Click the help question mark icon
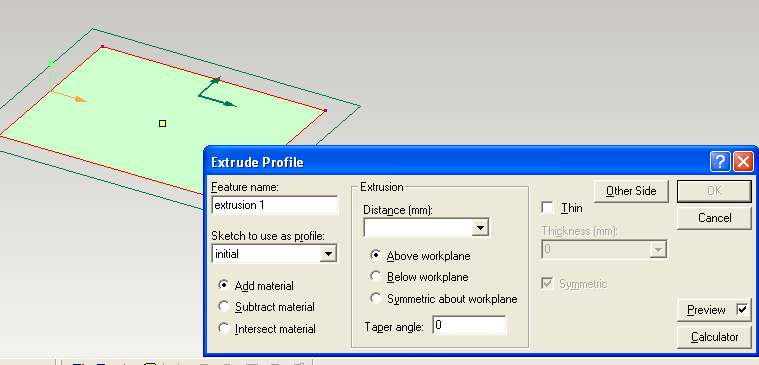 pos(720,162)
